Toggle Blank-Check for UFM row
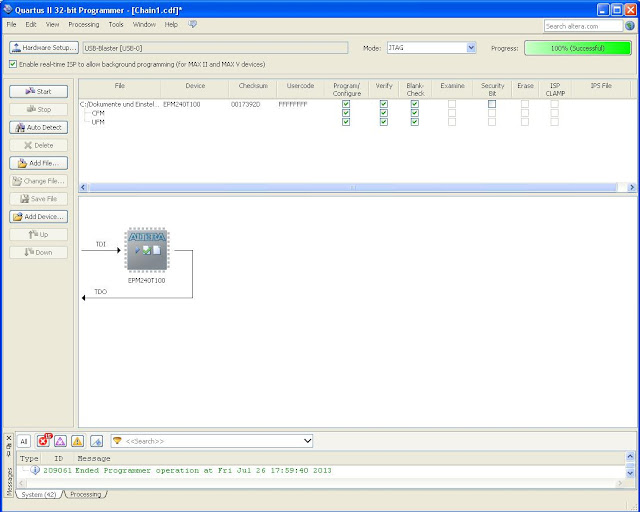 tap(415, 122)
